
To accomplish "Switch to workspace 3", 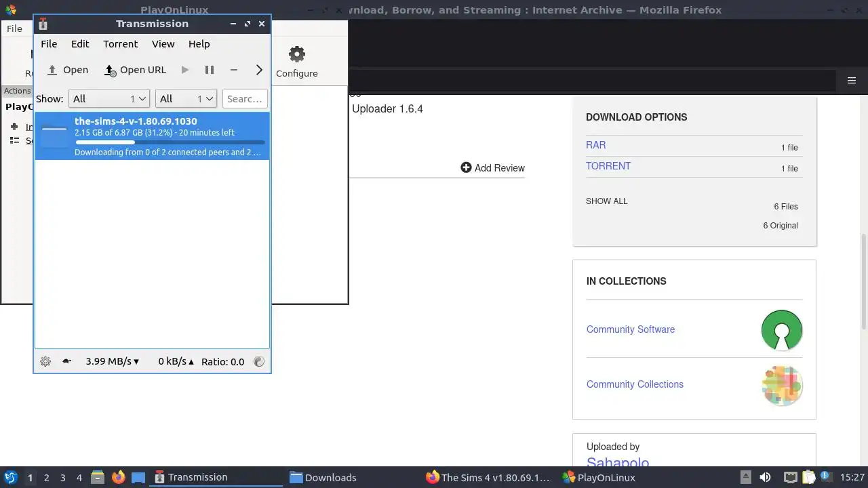I will 62,478.
